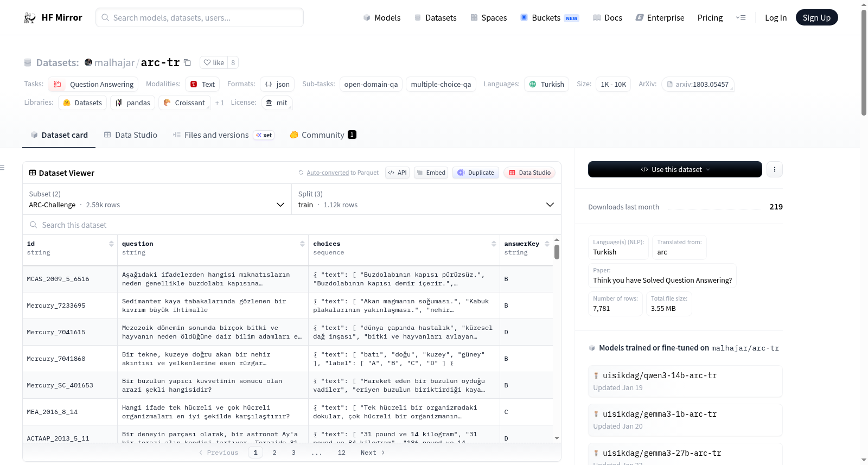Go to Models in top navigation
Viewport: 868px width, 465px height.
pos(382,18)
